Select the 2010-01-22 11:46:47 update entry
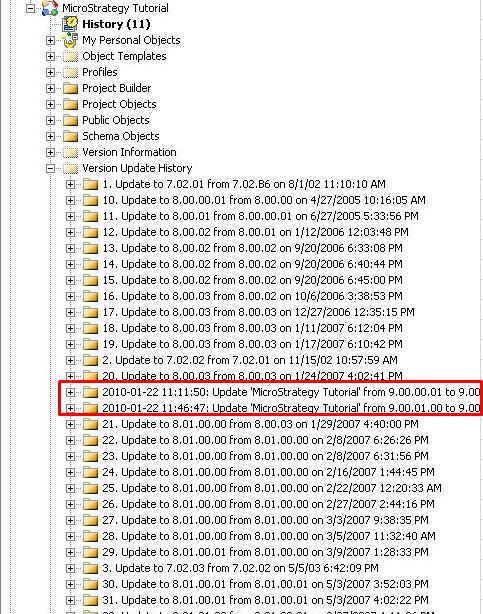 (x=291, y=408)
